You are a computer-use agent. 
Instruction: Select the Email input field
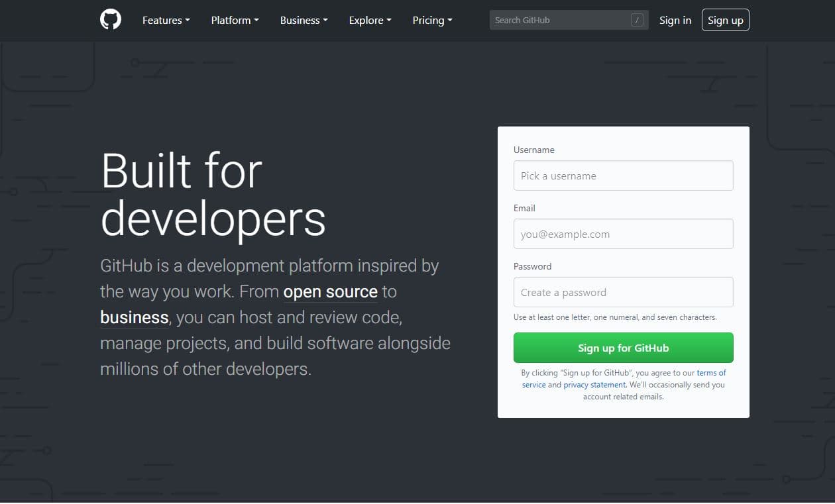click(x=624, y=234)
